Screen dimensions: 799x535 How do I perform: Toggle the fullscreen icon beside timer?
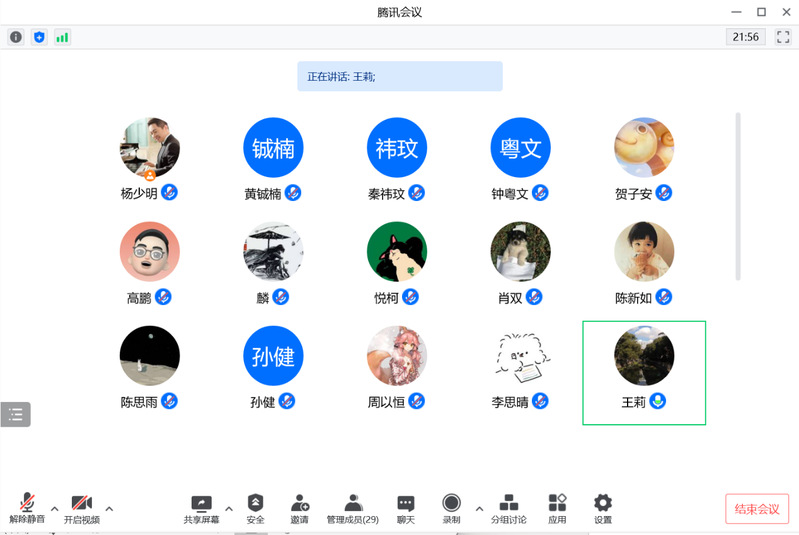[x=783, y=37]
